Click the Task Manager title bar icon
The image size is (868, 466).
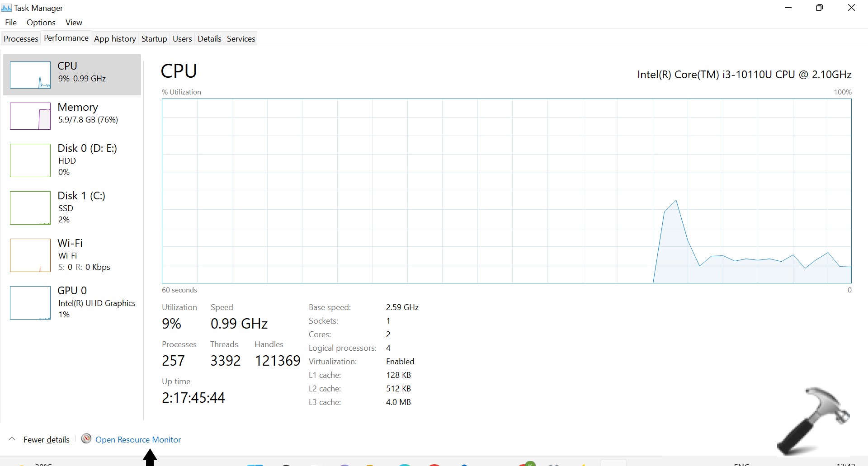[x=6, y=8]
